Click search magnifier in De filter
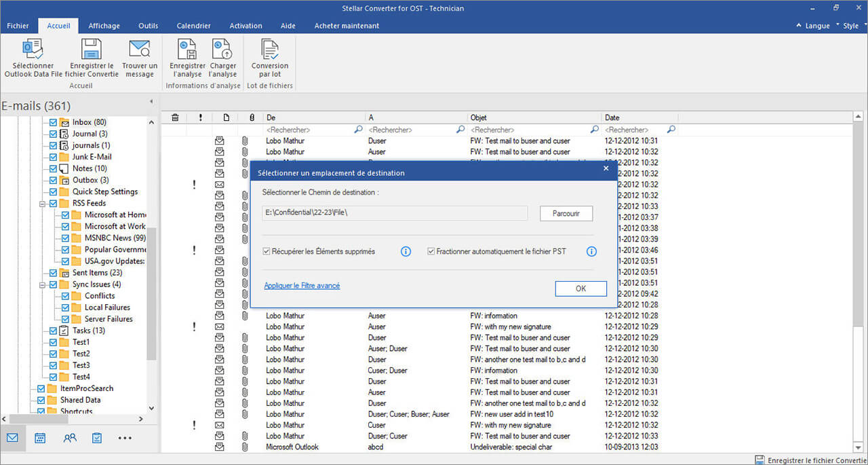The height and width of the screenshot is (465, 868). pyautogui.click(x=359, y=129)
